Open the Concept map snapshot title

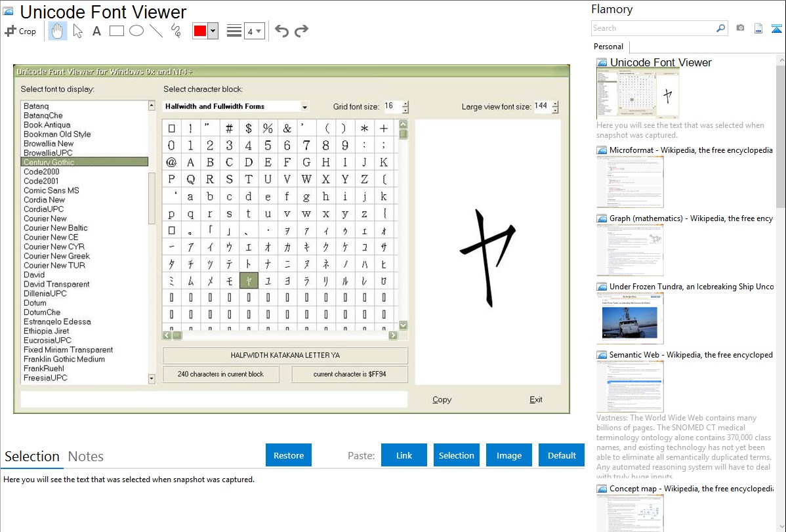coord(691,488)
